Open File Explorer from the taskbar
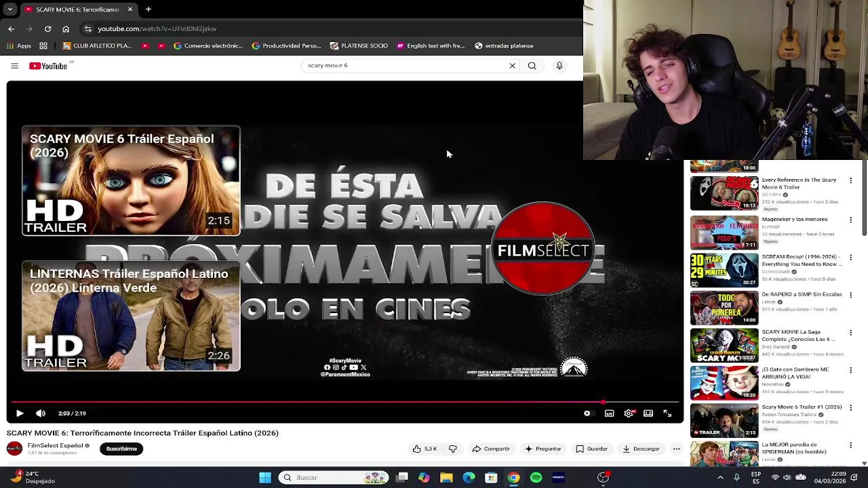The width and height of the screenshot is (868, 488). tap(446, 478)
